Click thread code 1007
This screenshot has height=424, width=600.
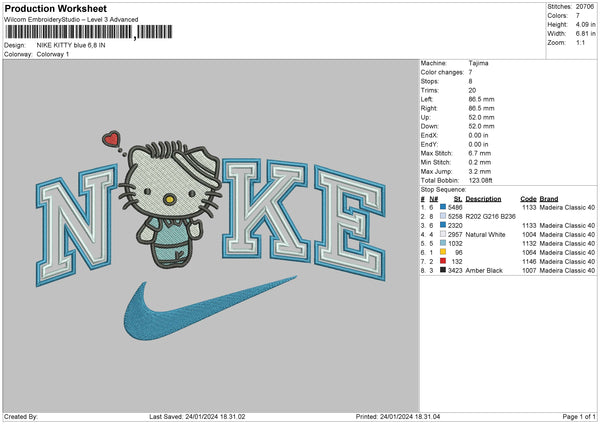tap(529, 270)
